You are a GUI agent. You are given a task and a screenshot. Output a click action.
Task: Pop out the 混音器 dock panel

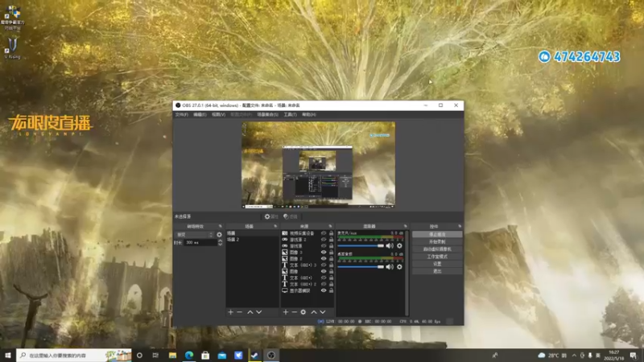[406, 226]
